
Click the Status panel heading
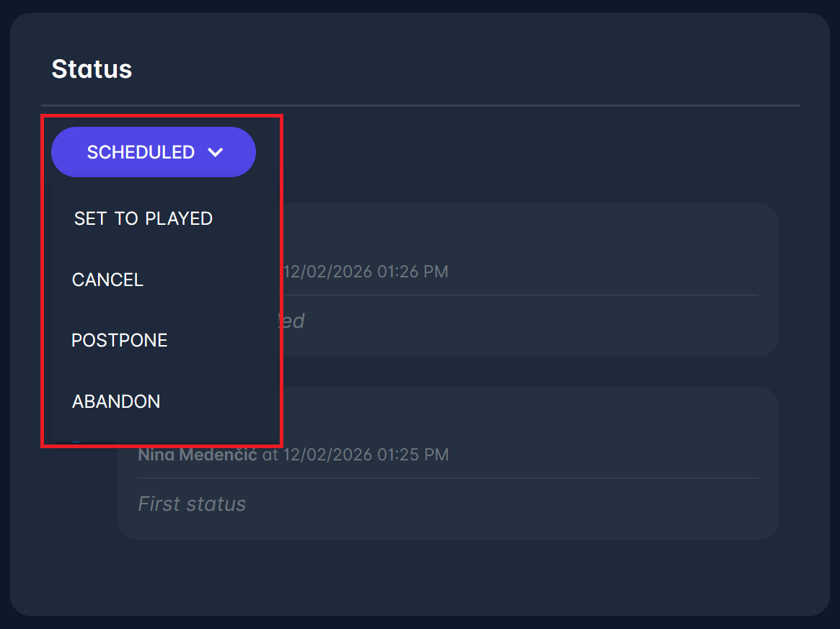tap(92, 69)
